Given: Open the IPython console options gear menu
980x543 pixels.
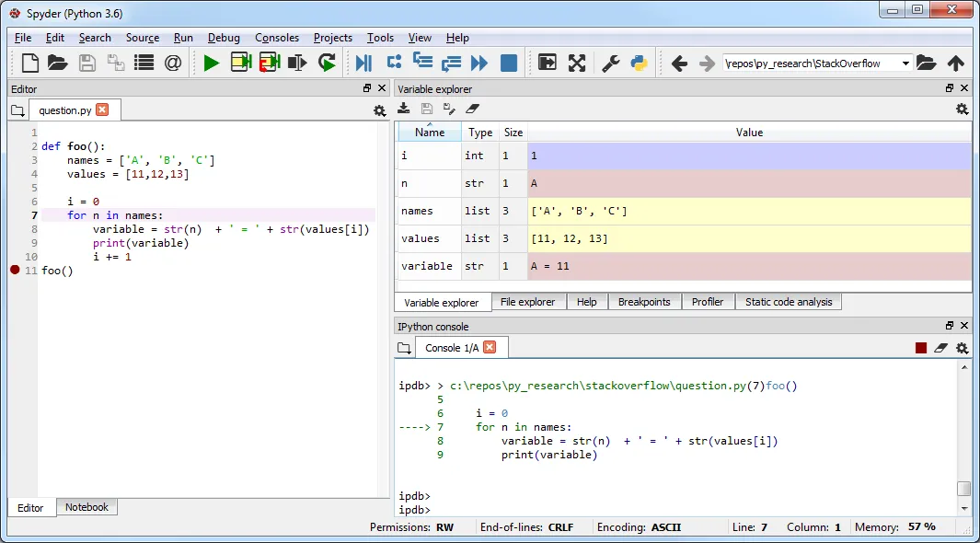Looking at the screenshot, I should [962, 348].
